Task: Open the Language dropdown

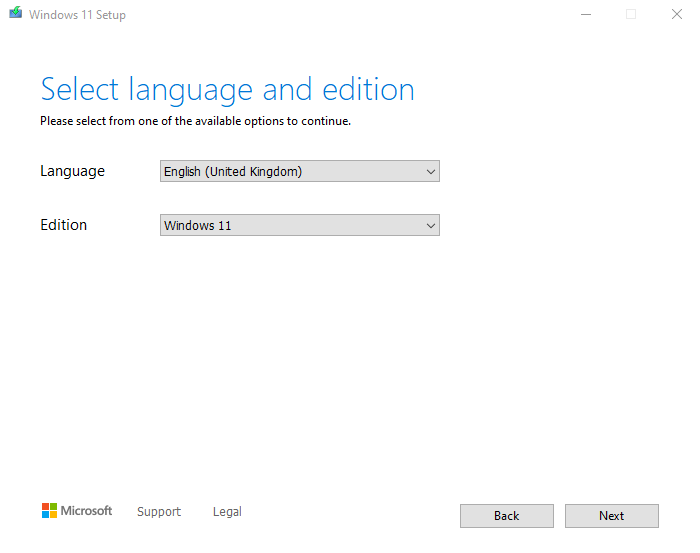Action: (300, 171)
